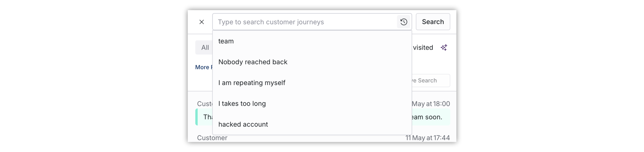The height and width of the screenshot is (152, 644).
Task: Click the message text ending 'eam soon.'
Action: 427,117
